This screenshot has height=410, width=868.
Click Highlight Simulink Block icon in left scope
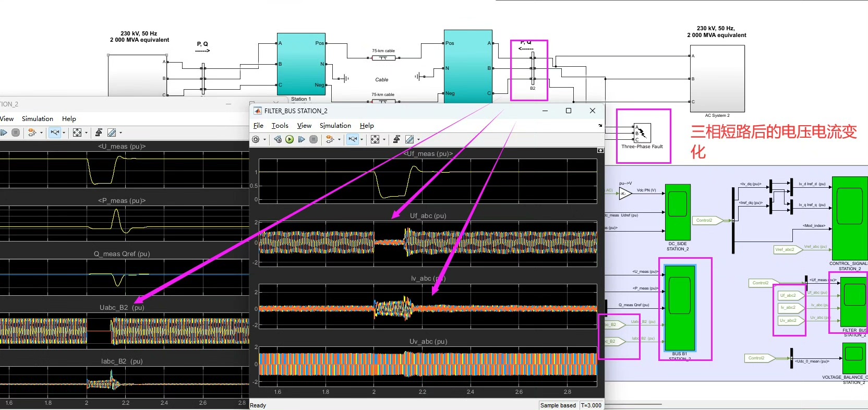32,132
